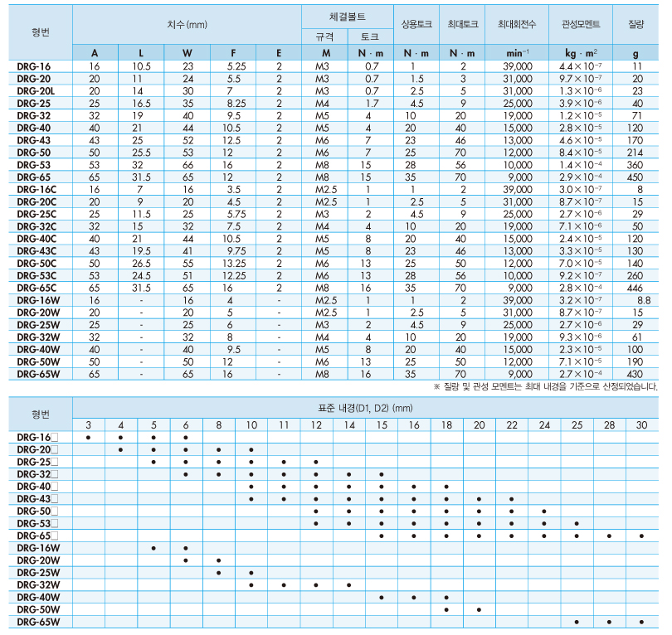Click the 12.25 value in the DRG-53C row
This screenshot has height=635, width=672.
[234, 276]
